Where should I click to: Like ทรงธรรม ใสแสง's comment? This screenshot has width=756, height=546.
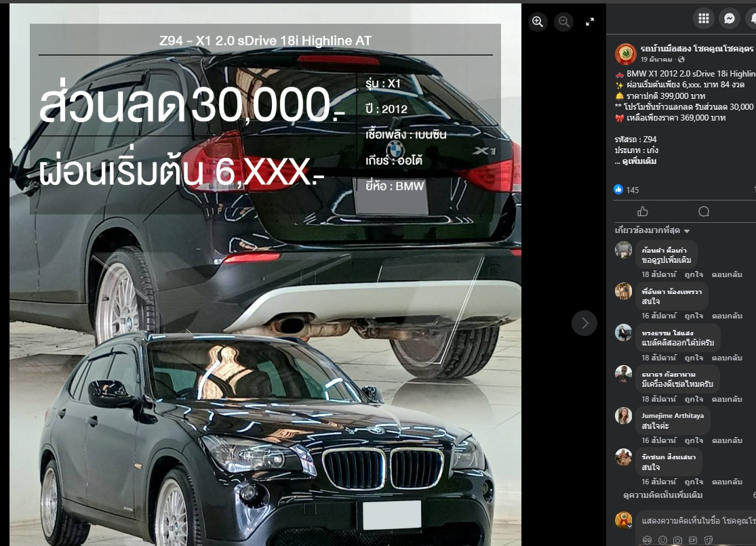694,358
